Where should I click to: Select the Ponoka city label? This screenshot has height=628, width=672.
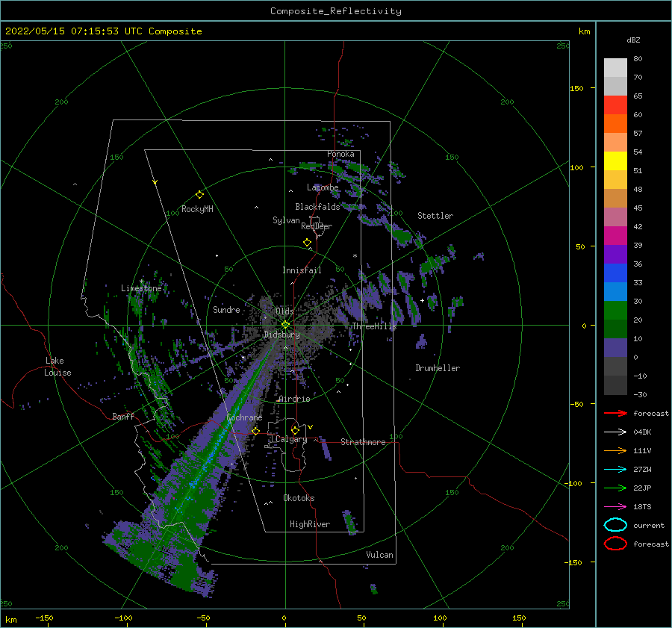click(340, 154)
